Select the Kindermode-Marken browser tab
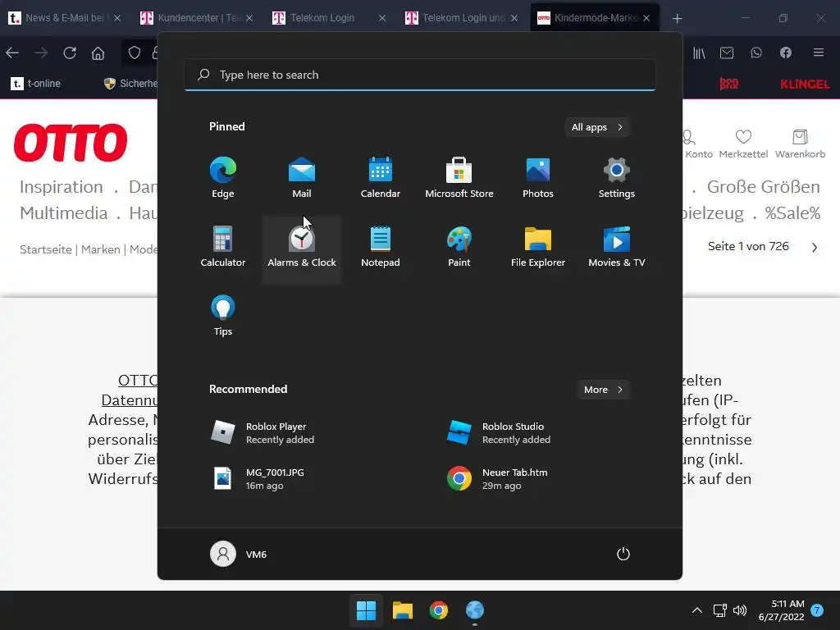This screenshot has height=630, width=840. point(594,18)
